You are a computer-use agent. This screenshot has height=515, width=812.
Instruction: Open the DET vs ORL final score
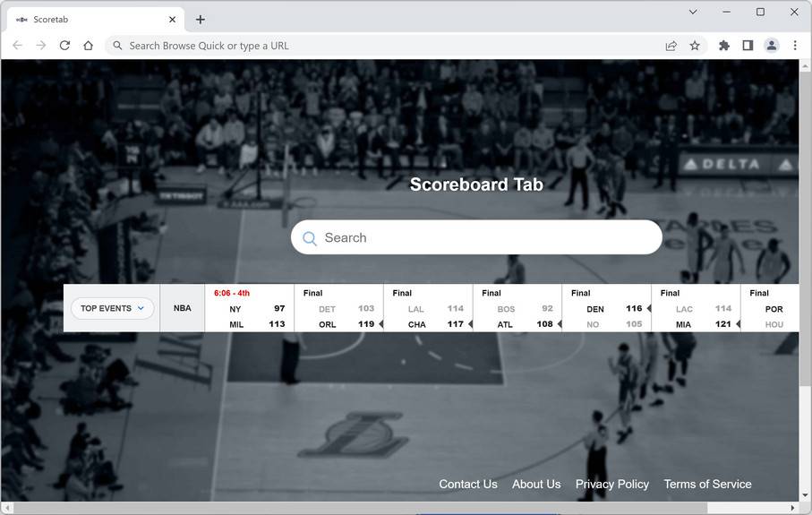click(x=338, y=308)
